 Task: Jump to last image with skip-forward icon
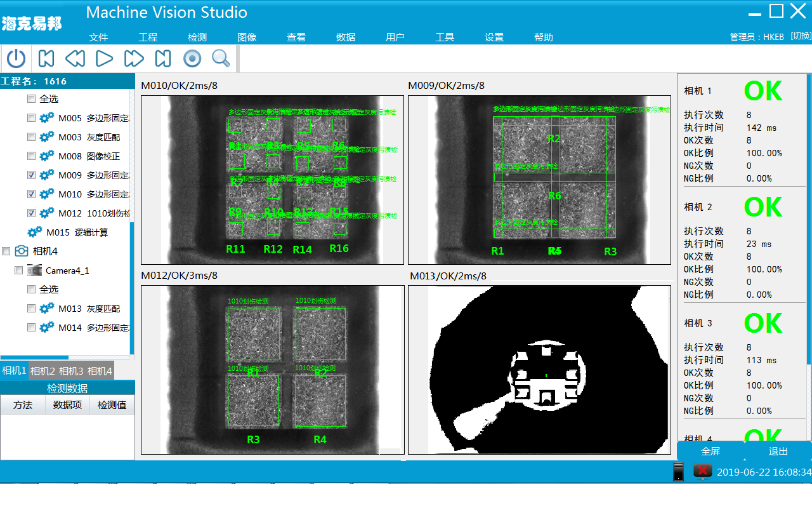163,59
